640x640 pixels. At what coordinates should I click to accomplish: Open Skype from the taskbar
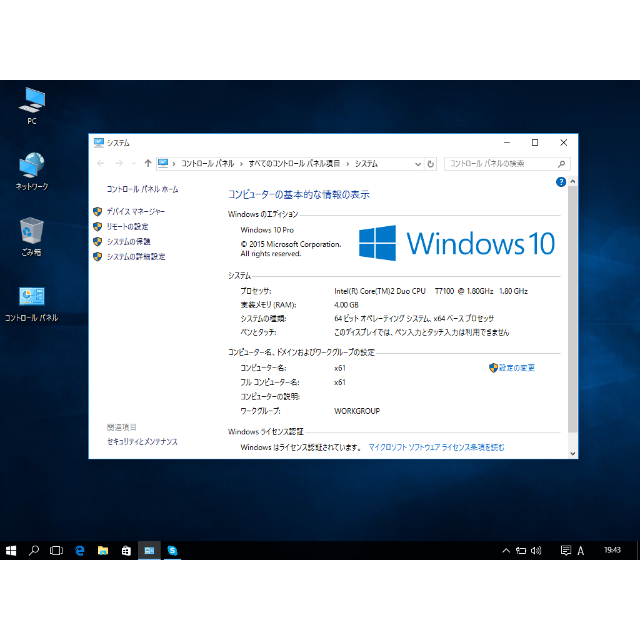click(x=172, y=551)
